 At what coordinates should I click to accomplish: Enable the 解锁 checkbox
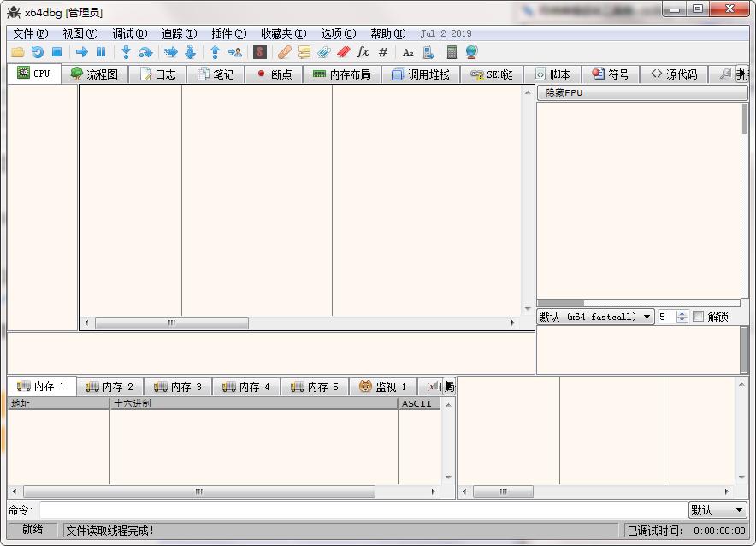(698, 317)
